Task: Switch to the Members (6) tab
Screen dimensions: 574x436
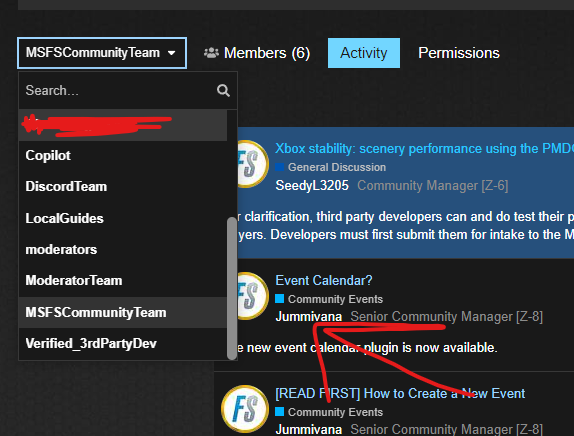Action: point(257,53)
